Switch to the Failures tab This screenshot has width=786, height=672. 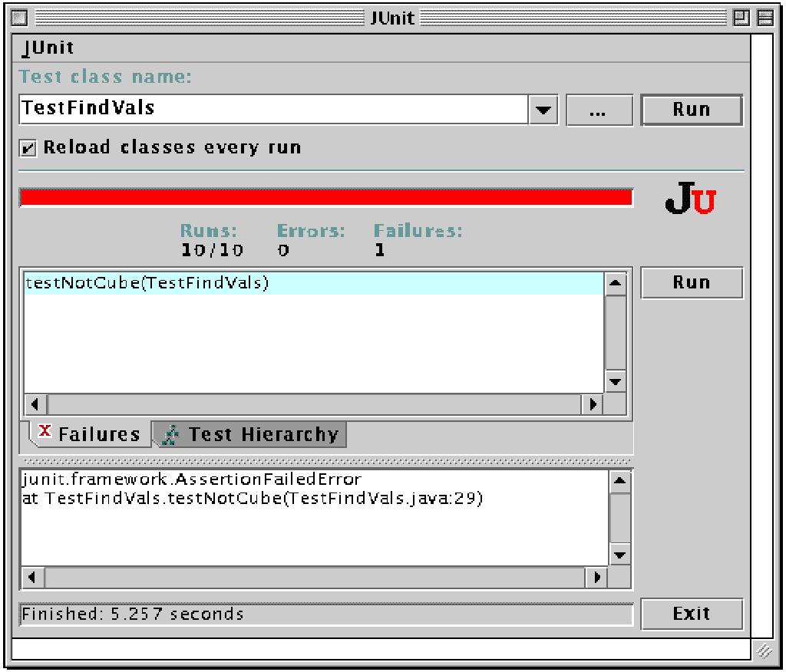click(89, 433)
